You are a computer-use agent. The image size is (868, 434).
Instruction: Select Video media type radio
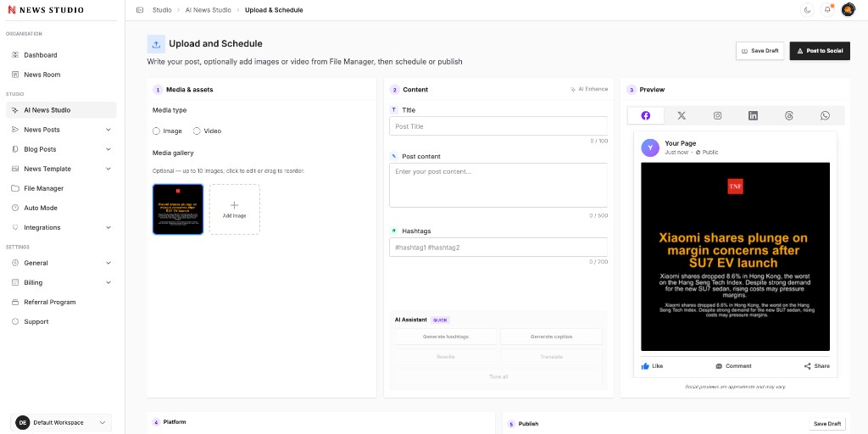[197, 131]
